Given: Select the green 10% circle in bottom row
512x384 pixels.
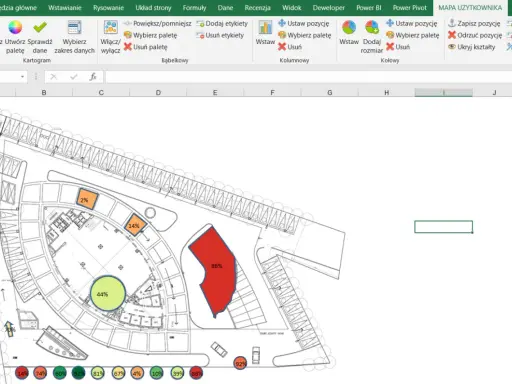Looking at the screenshot, I should pyautogui.click(x=157, y=373).
